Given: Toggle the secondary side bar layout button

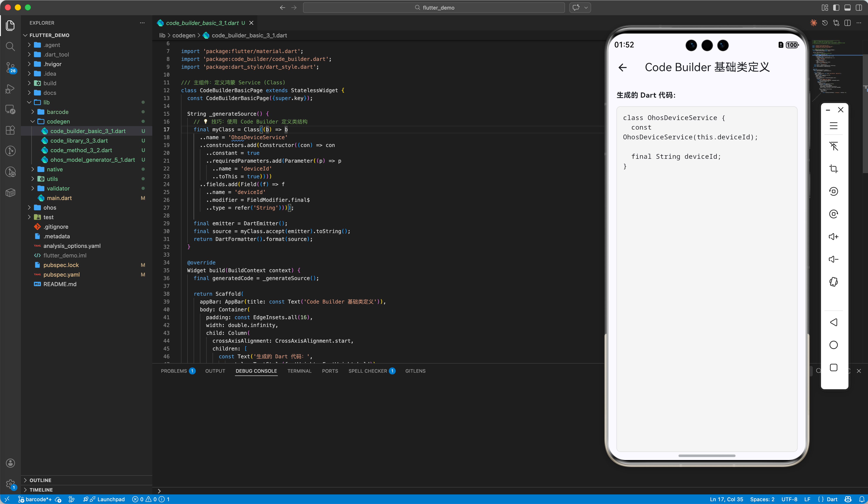Looking at the screenshot, I should tap(859, 8).
